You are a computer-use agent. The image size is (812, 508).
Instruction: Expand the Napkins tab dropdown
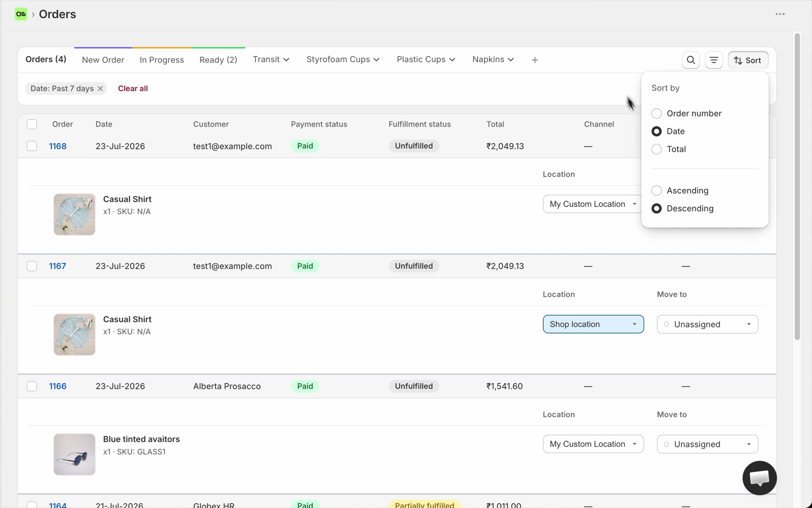pos(493,60)
